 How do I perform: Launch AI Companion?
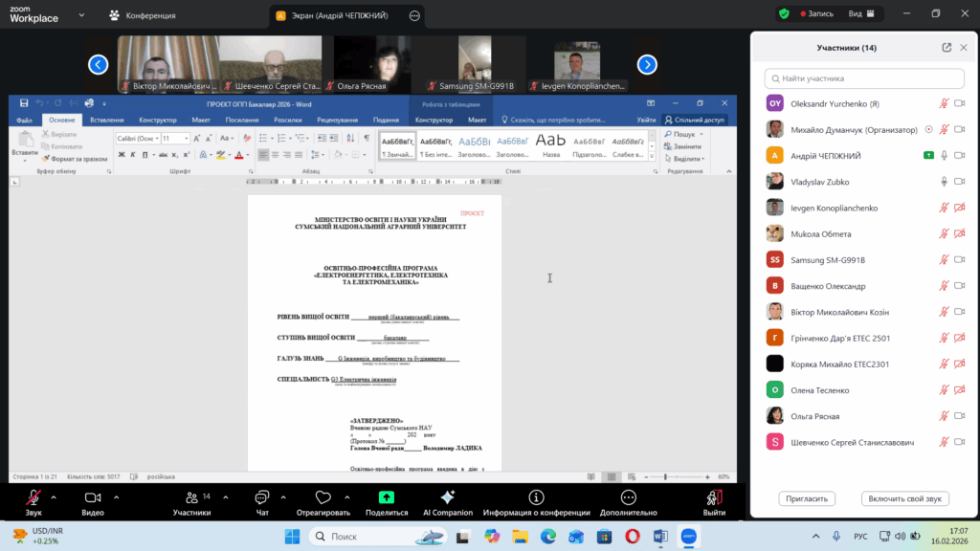(x=447, y=502)
